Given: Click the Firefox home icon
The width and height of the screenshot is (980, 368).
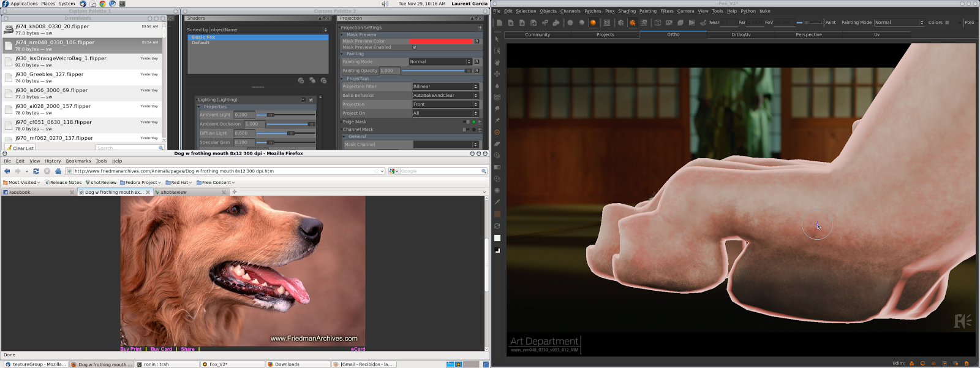Looking at the screenshot, I should click(x=58, y=171).
